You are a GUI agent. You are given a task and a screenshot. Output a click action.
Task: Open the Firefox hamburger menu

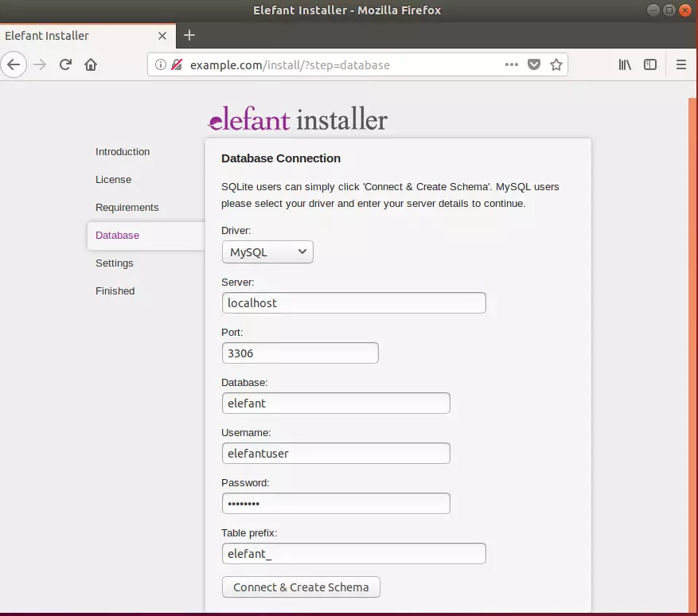681,65
